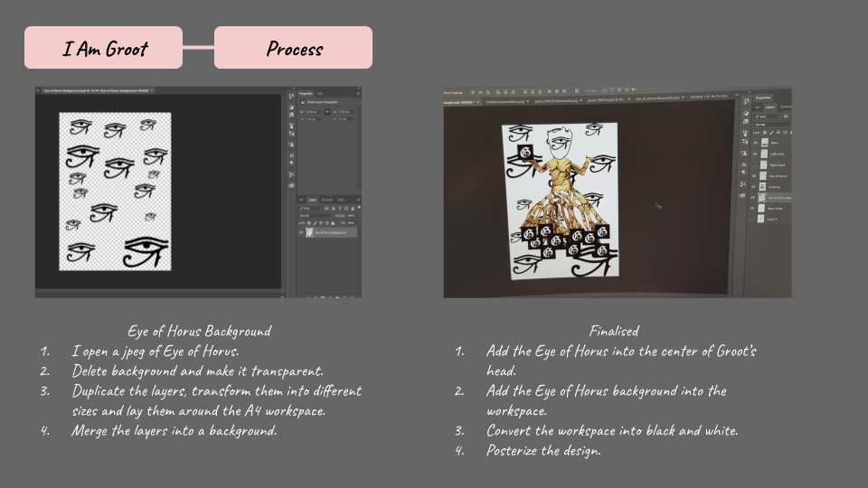Select the Drawing layer thumbnail in right panel
Viewport: 868px width, 488px height.
coord(763,186)
